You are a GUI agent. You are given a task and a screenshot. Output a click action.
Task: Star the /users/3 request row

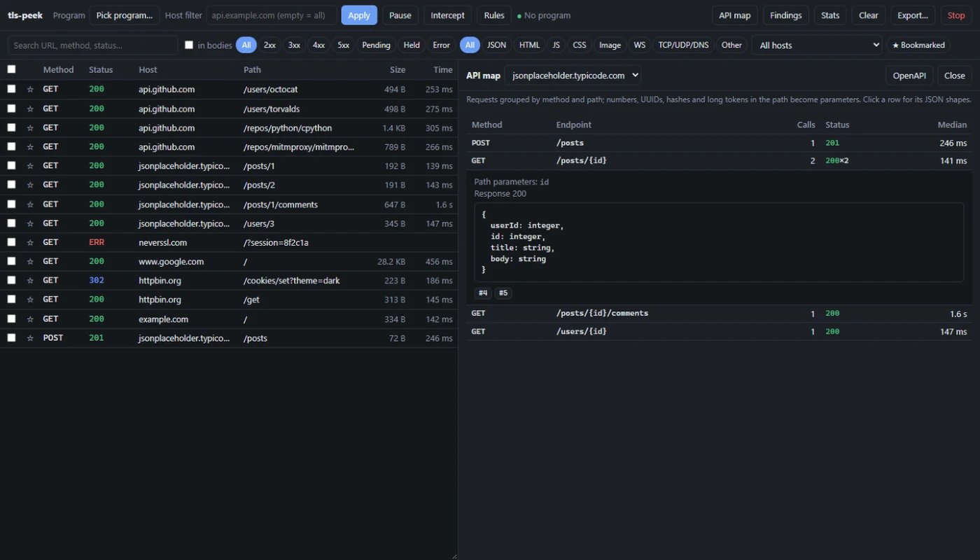pyautogui.click(x=30, y=223)
